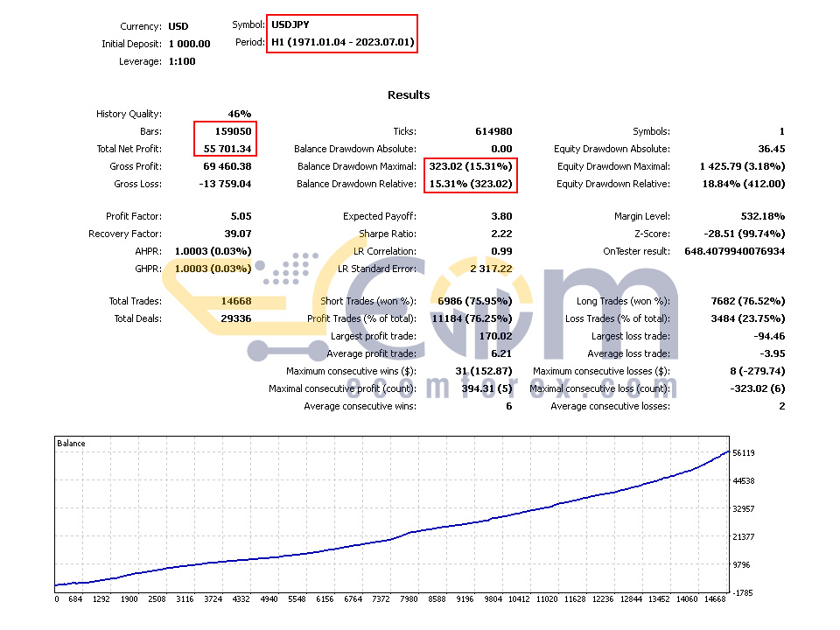Click the 56119 axis label on the chart
The image size is (840, 630).
click(744, 453)
